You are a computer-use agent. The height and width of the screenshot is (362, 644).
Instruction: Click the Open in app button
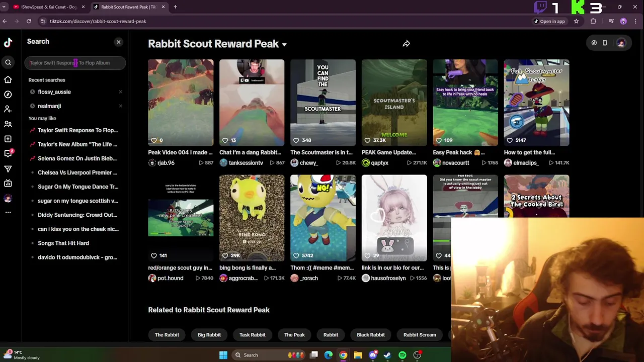coord(549,21)
